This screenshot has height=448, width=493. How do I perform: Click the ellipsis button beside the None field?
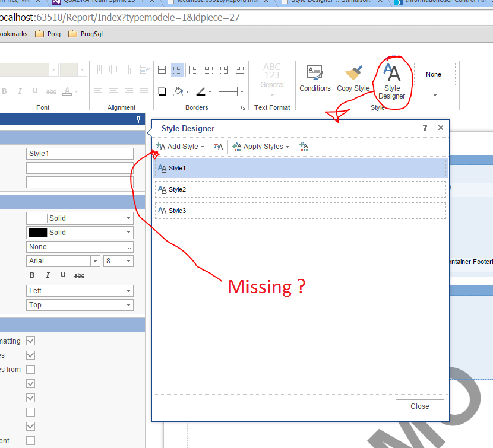click(x=128, y=247)
